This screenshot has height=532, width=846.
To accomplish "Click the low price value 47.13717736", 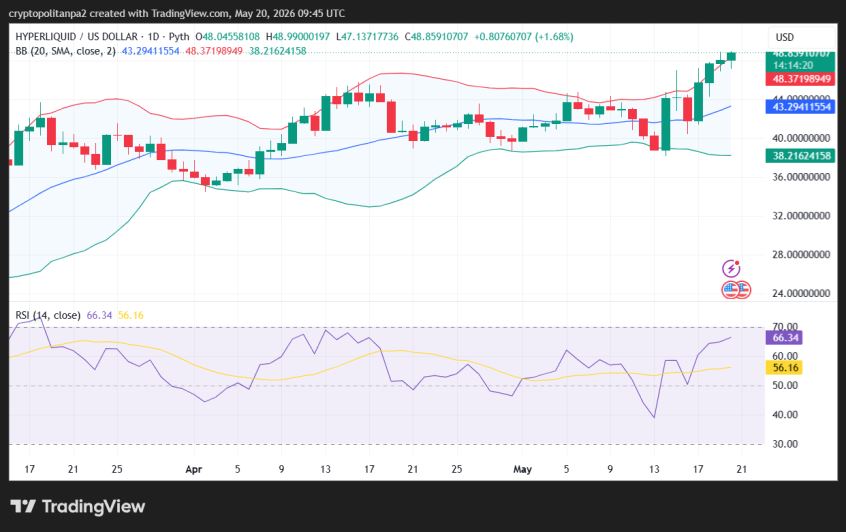I will pos(370,37).
